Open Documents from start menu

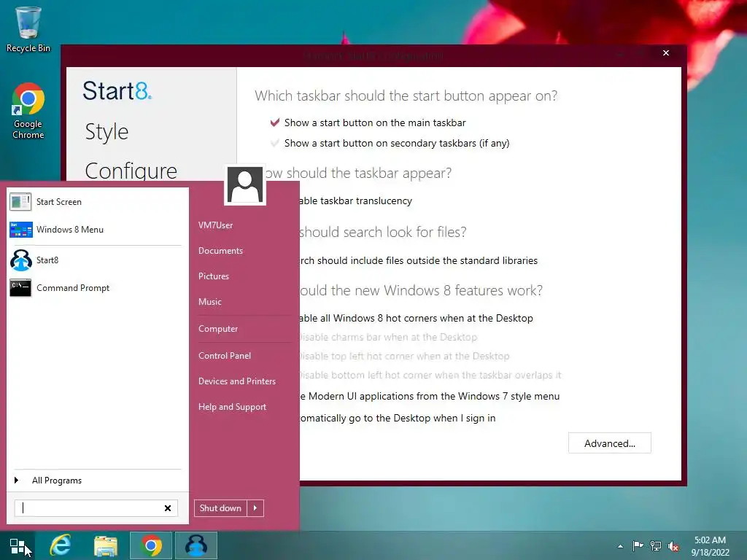click(220, 251)
